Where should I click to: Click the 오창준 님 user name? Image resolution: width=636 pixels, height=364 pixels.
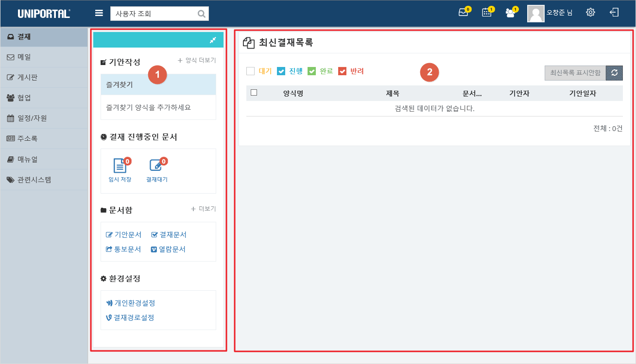pos(559,13)
